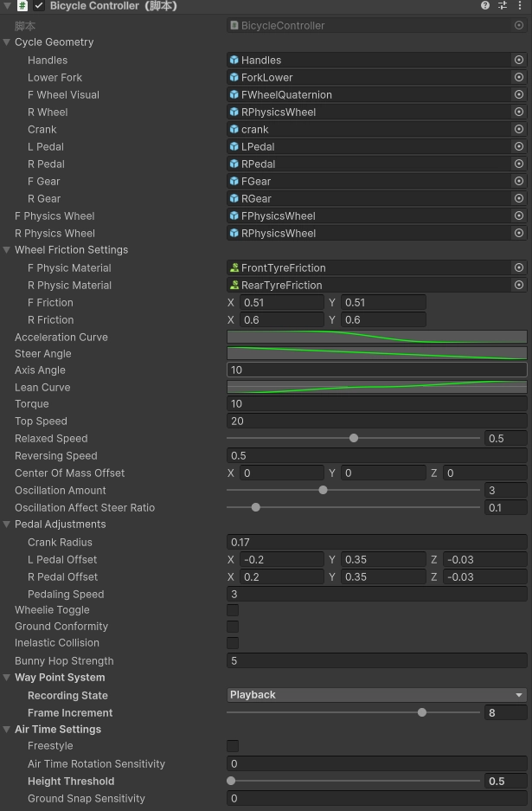The width and height of the screenshot is (532, 811).
Task: Enable the Inelastic Collision checkbox
Action: click(233, 643)
